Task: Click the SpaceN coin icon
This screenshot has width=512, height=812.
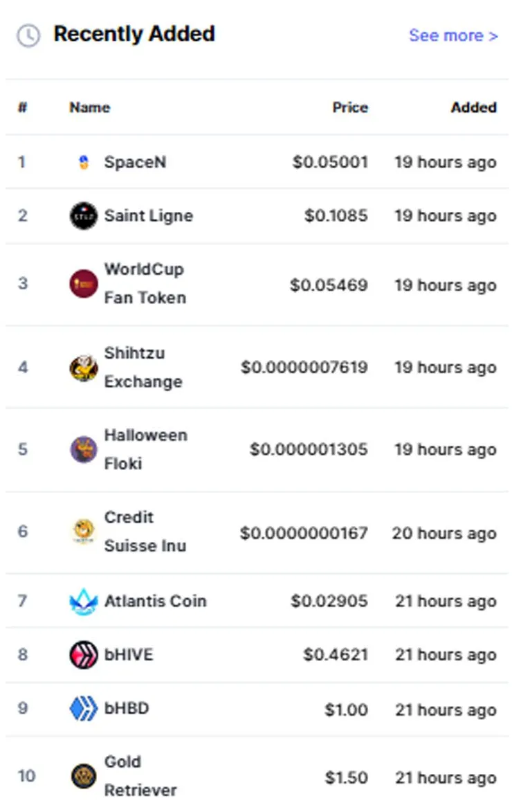Action: pos(83,162)
